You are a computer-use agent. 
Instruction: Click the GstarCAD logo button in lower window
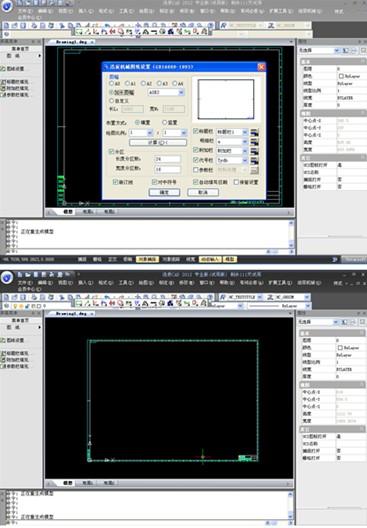(7, 278)
